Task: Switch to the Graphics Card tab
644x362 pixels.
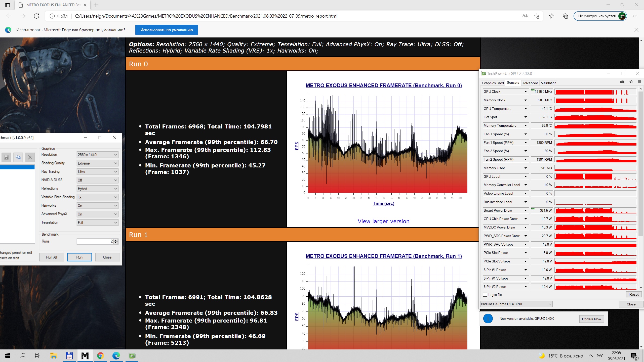Action: [493, 83]
